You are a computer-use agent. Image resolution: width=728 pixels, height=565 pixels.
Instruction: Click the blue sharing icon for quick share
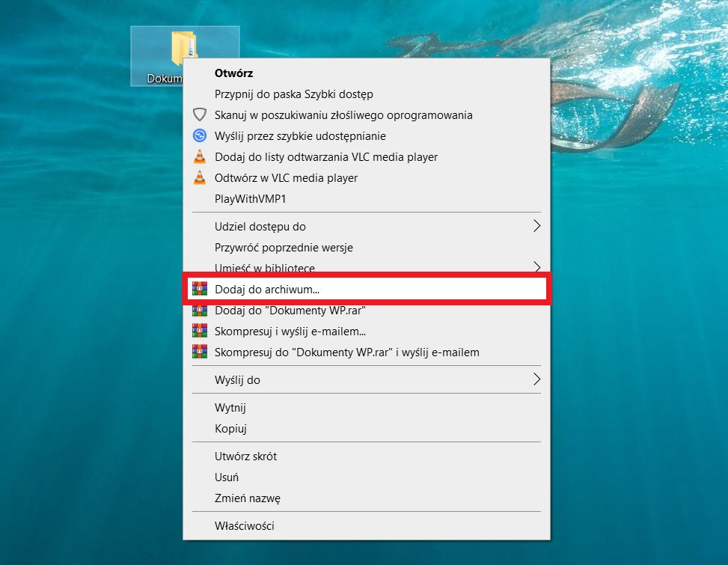click(x=199, y=135)
